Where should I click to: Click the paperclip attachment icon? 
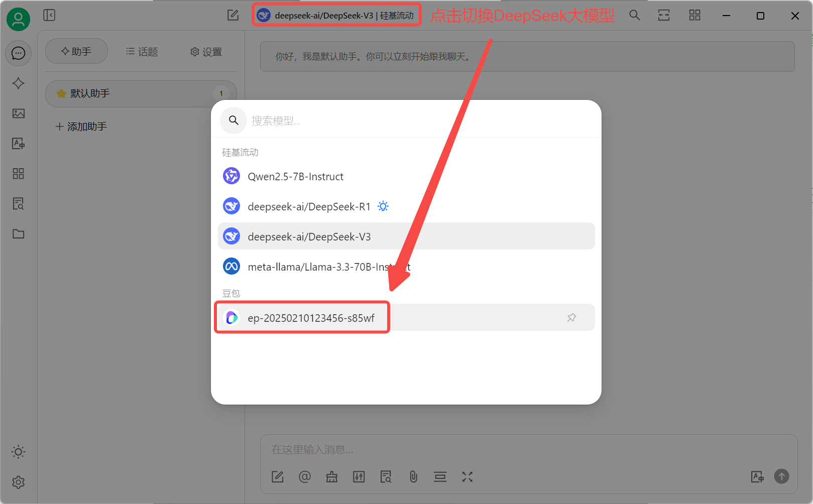click(x=413, y=476)
